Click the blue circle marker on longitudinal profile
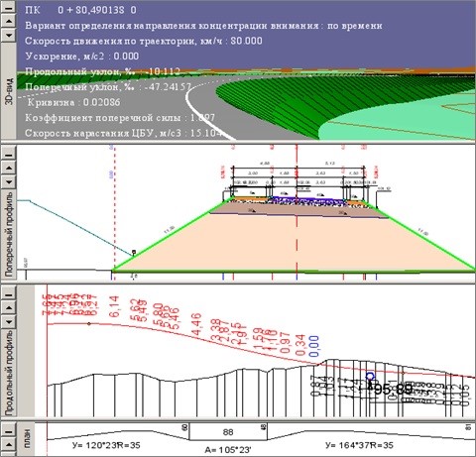476x457 pixels. pyautogui.click(x=370, y=377)
